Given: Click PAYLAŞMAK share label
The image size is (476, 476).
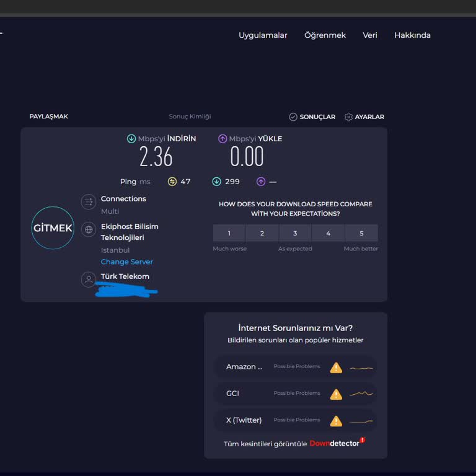Looking at the screenshot, I should click(48, 117).
